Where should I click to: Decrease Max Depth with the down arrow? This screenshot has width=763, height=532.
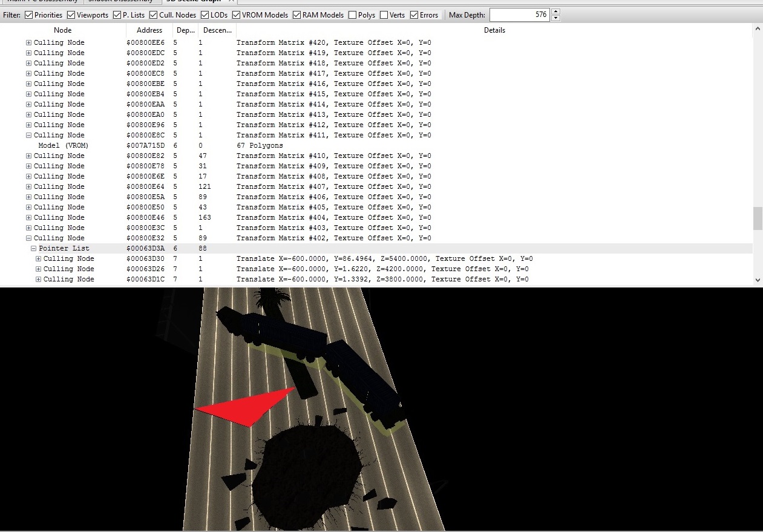click(x=555, y=18)
